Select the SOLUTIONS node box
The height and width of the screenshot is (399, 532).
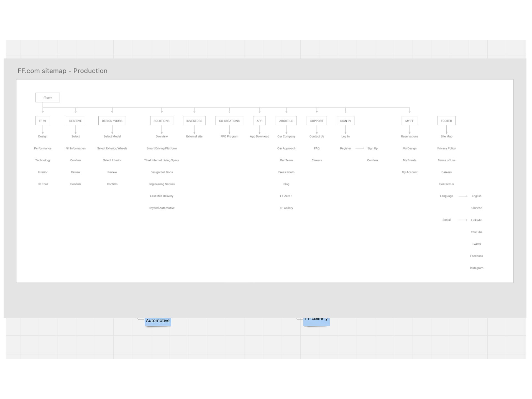pos(162,121)
